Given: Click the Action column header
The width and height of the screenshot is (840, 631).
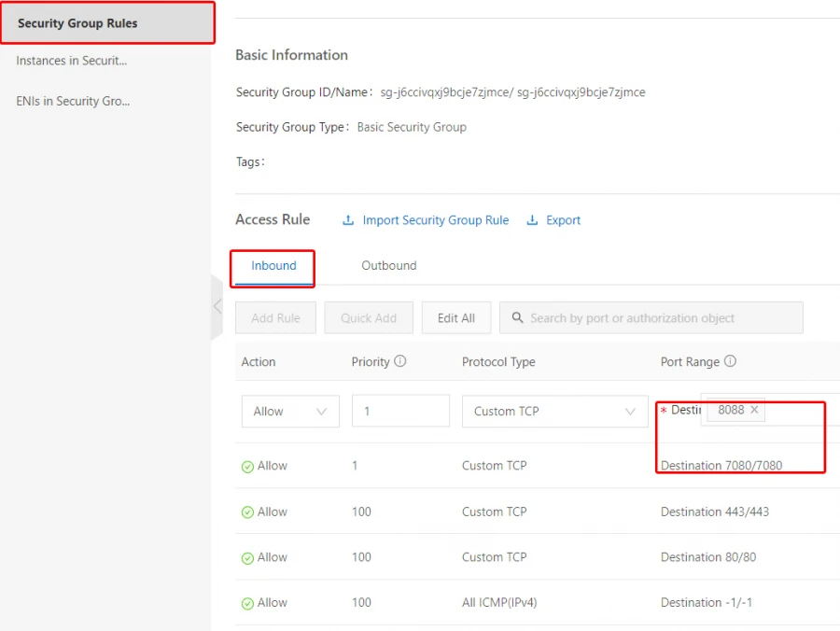Looking at the screenshot, I should (259, 362).
